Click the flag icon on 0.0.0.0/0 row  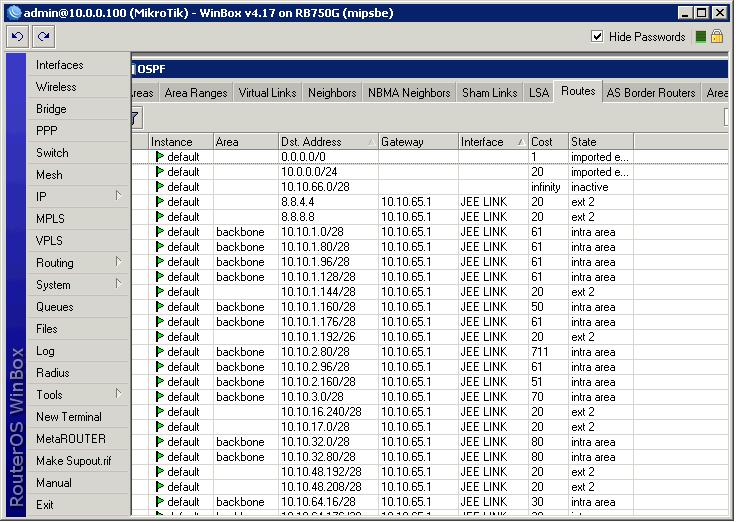(160, 156)
